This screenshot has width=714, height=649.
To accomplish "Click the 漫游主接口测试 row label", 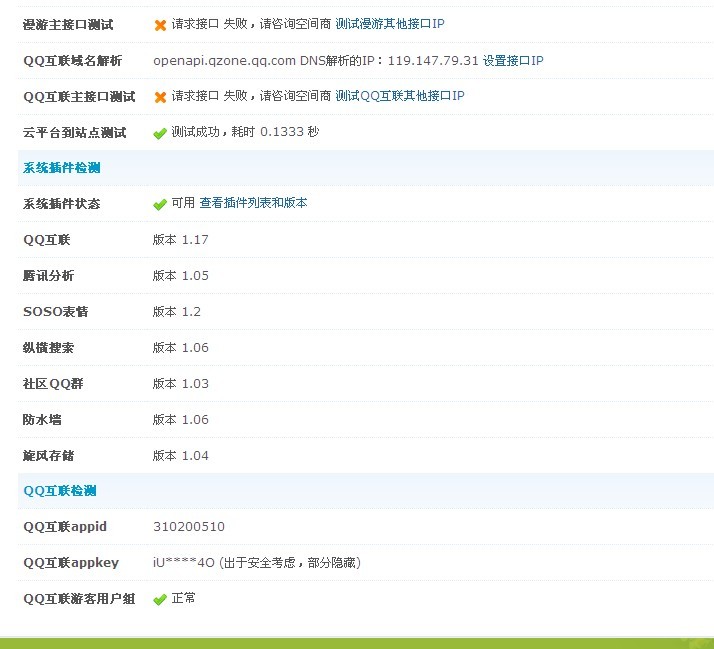I will [68, 25].
